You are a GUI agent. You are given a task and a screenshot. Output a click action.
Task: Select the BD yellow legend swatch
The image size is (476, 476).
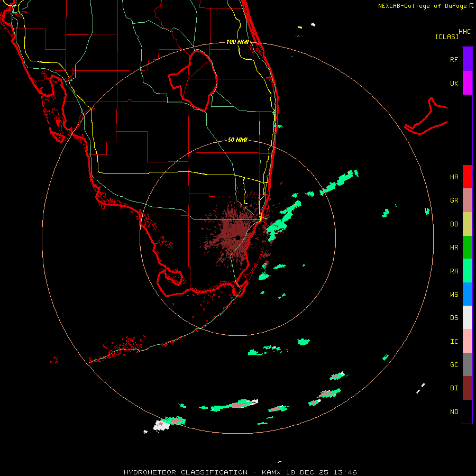[x=467, y=224]
